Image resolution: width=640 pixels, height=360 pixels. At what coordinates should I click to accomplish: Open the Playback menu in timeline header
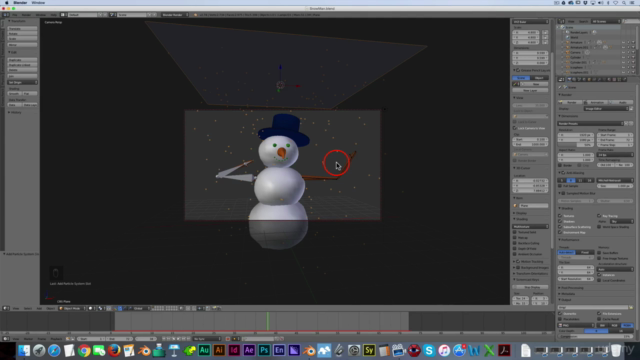coord(57,339)
